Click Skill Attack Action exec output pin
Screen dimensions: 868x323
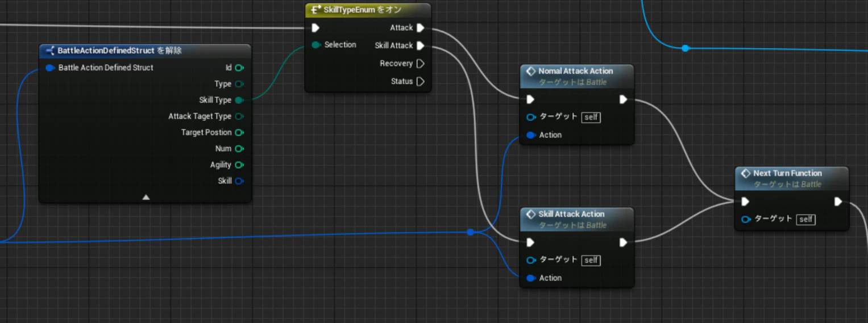(x=623, y=242)
